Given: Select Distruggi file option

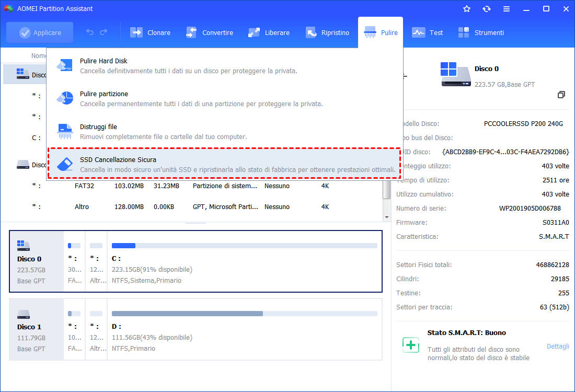Looking at the screenshot, I should click(224, 132).
